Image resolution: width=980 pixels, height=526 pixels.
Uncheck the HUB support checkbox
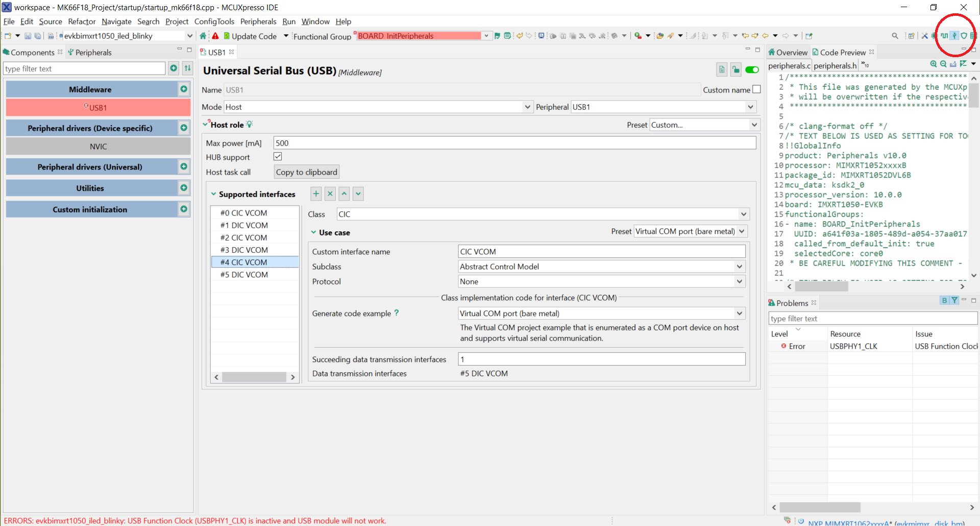(278, 156)
